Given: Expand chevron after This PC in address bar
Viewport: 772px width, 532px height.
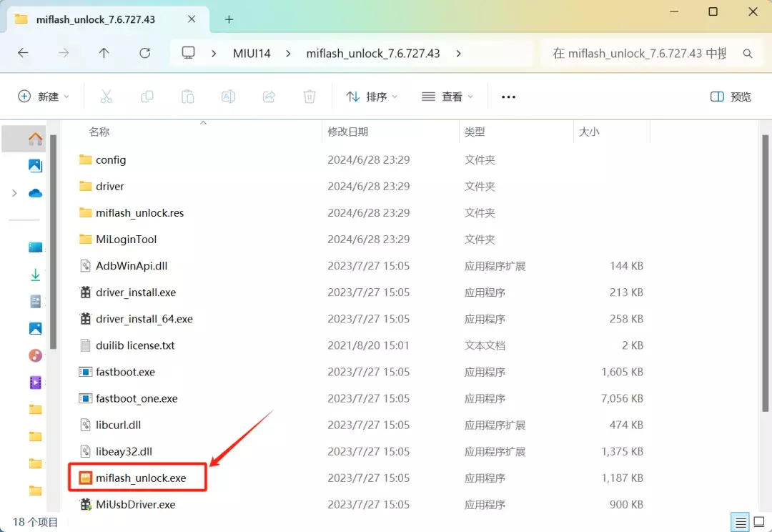Looking at the screenshot, I should tap(213, 53).
